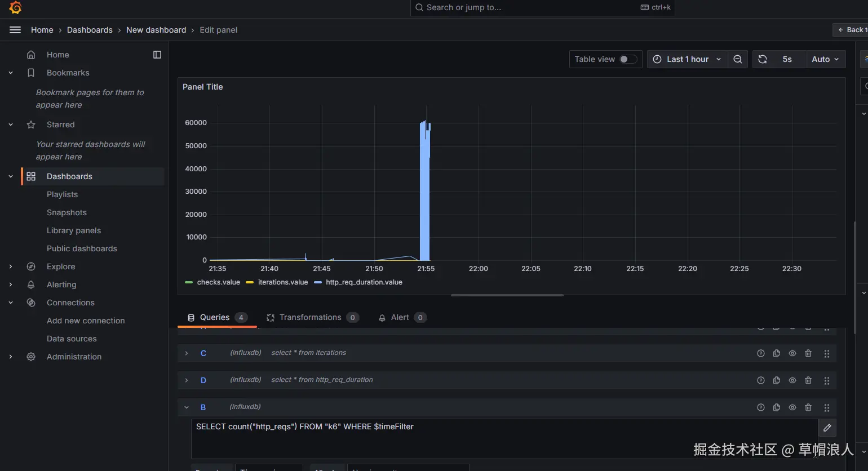Click the zoom out time range icon

737,59
